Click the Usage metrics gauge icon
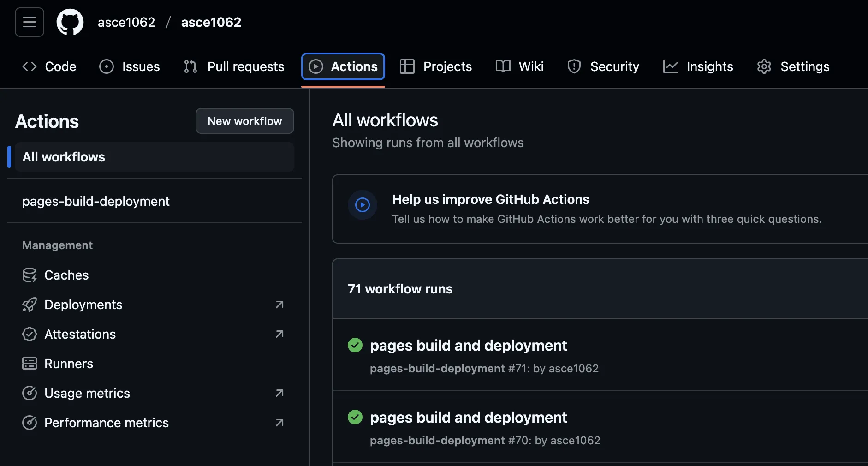The width and height of the screenshot is (868, 466). [30, 393]
